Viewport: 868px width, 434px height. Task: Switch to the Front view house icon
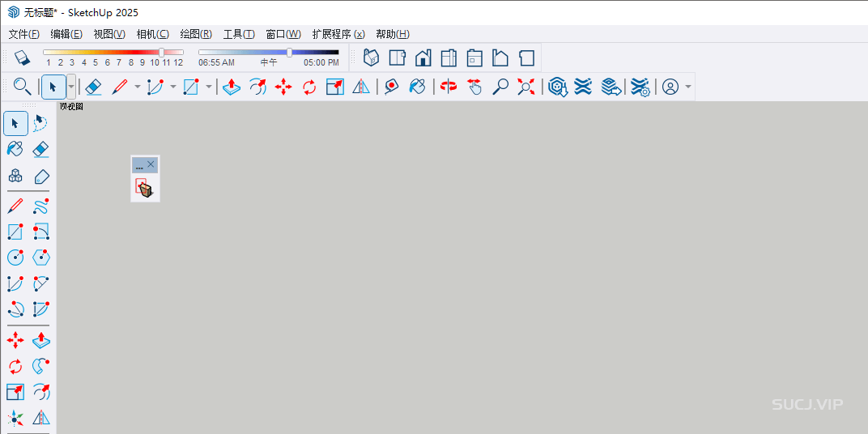click(423, 58)
